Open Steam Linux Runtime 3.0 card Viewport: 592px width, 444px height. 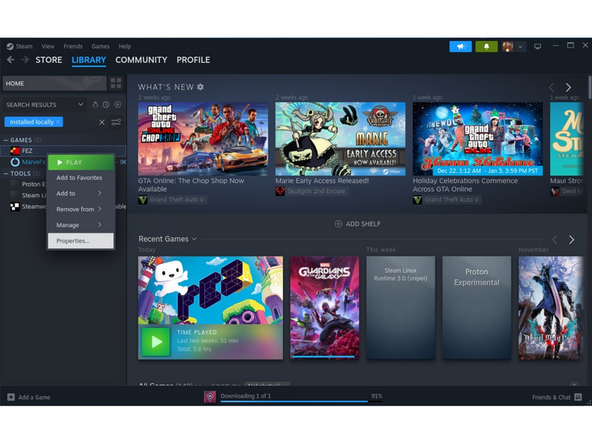pyautogui.click(x=401, y=308)
